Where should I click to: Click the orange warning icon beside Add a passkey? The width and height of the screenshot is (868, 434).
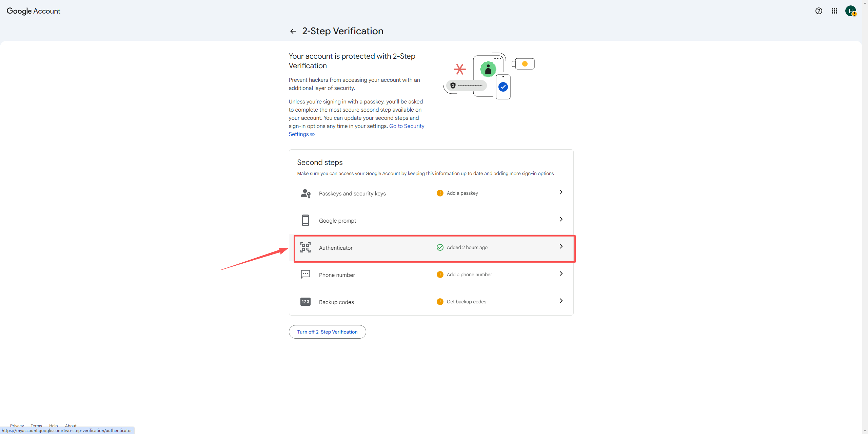(x=440, y=193)
